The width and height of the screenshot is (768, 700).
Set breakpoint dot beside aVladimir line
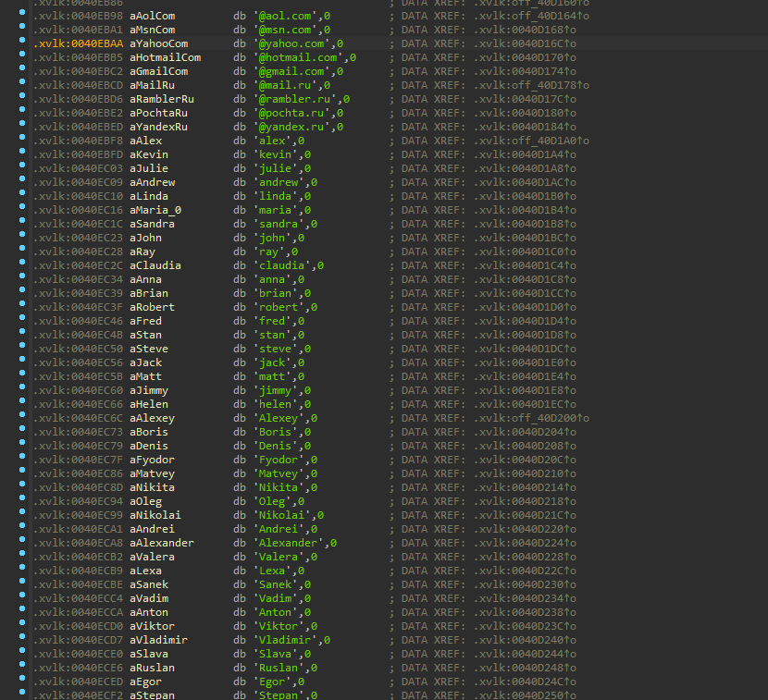[22, 640]
